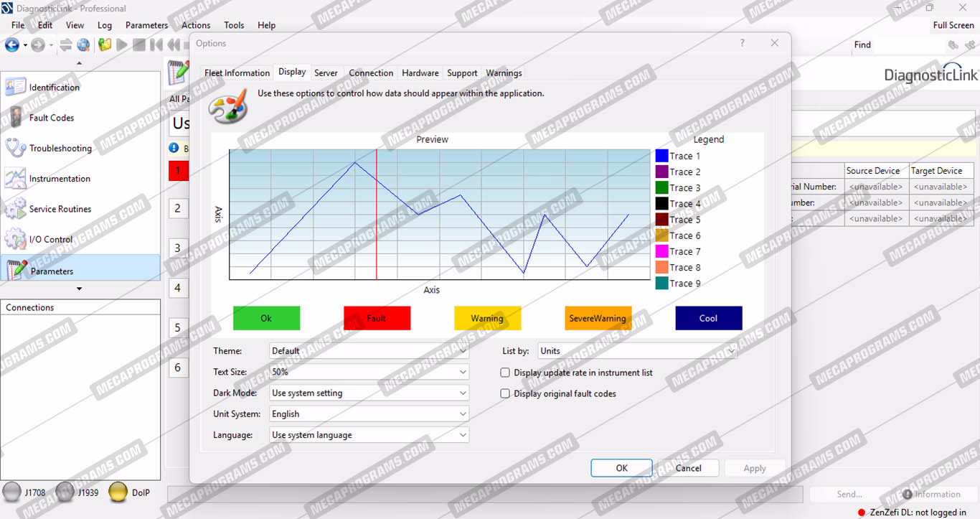The image size is (980, 519).
Task: Click the globe server update toolbar icon
Action: pyautogui.click(x=84, y=45)
